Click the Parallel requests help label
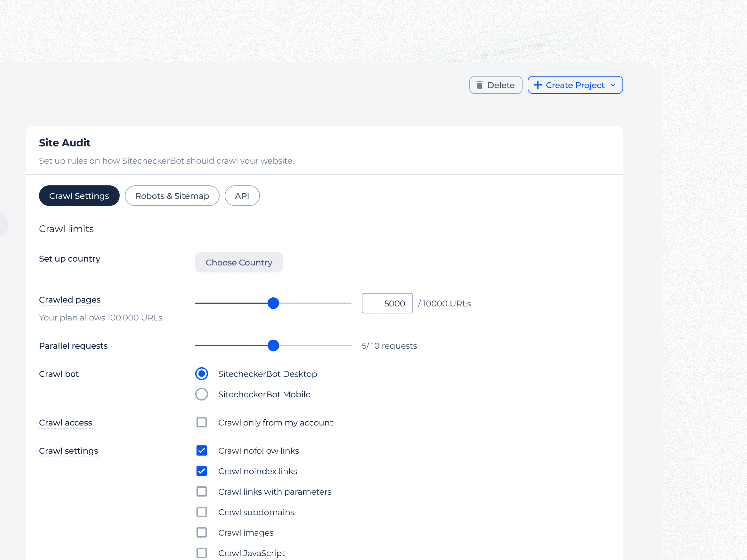The height and width of the screenshot is (560, 747). (x=73, y=346)
